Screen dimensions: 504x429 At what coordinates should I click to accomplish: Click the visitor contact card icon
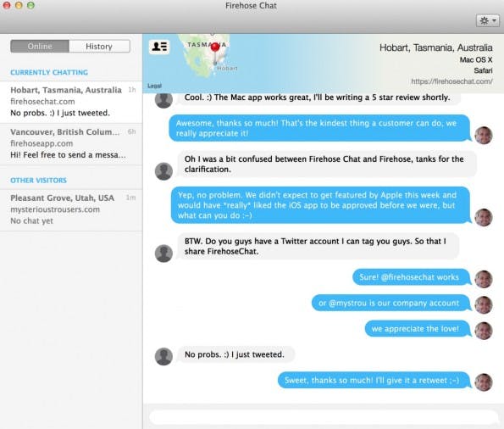(x=159, y=47)
